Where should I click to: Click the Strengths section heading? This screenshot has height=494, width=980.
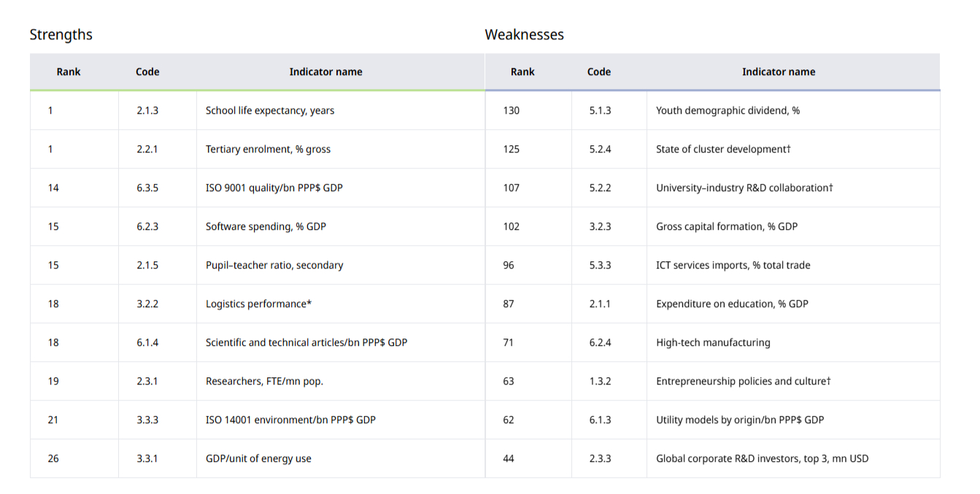click(x=61, y=34)
